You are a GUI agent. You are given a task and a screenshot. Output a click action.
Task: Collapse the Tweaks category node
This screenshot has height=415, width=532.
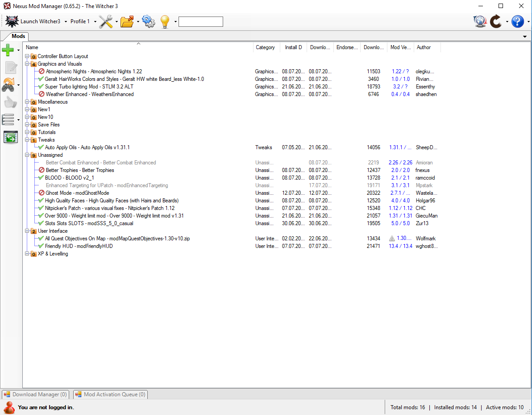click(27, 139)
